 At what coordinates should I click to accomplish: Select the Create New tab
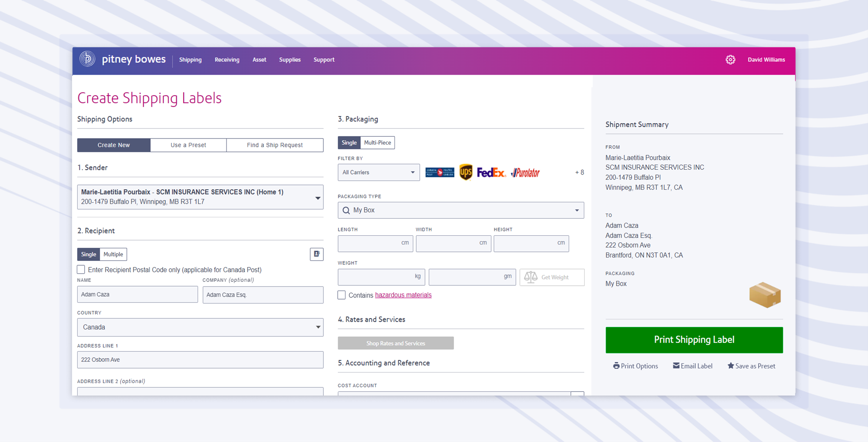pos(114,145)
